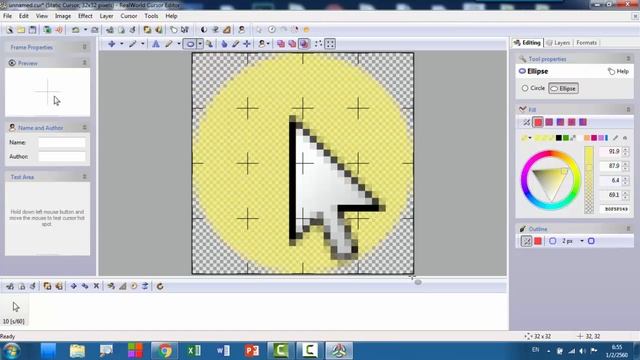Click the eyedropper icon beside fill swatches
640x360 pixels.
coord(616,138)
